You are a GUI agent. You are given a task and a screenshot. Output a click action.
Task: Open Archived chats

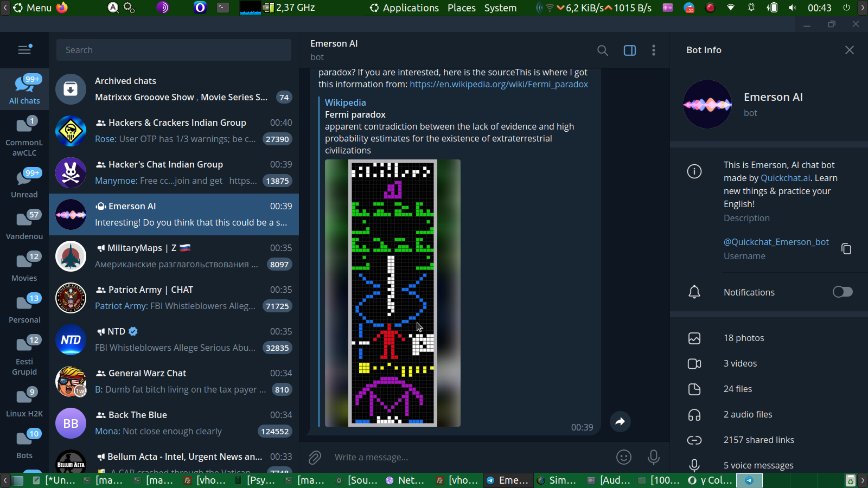(174, 89)
